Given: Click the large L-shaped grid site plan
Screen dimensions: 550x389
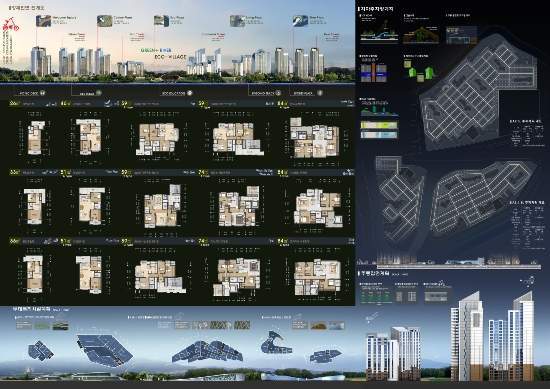Looking at the screenshot, I should (x=478, y=91).
